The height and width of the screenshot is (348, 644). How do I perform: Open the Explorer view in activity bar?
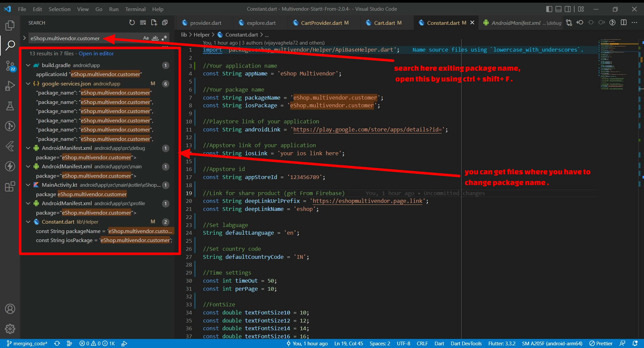[x=10, y=25]
